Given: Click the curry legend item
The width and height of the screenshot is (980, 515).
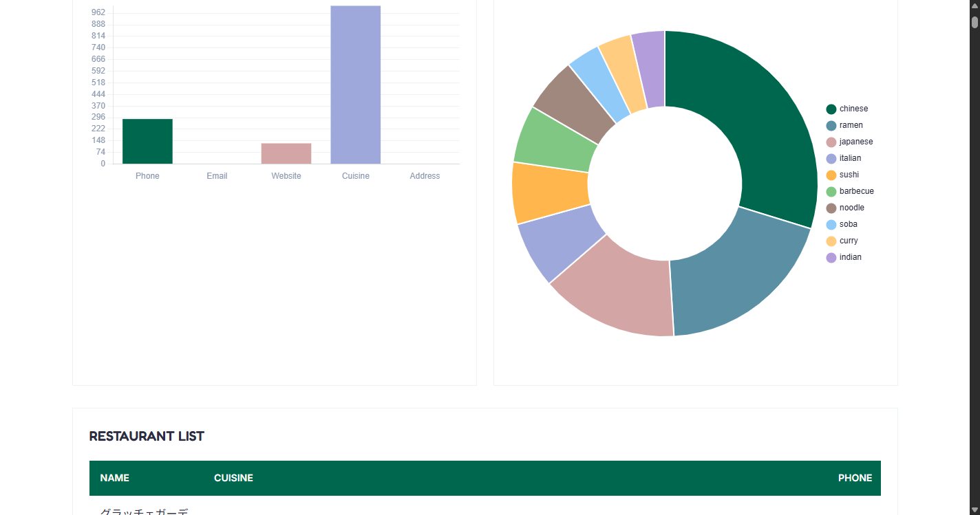Looking at the screenshot, I should pyautogui.click(x=842, y=241).
